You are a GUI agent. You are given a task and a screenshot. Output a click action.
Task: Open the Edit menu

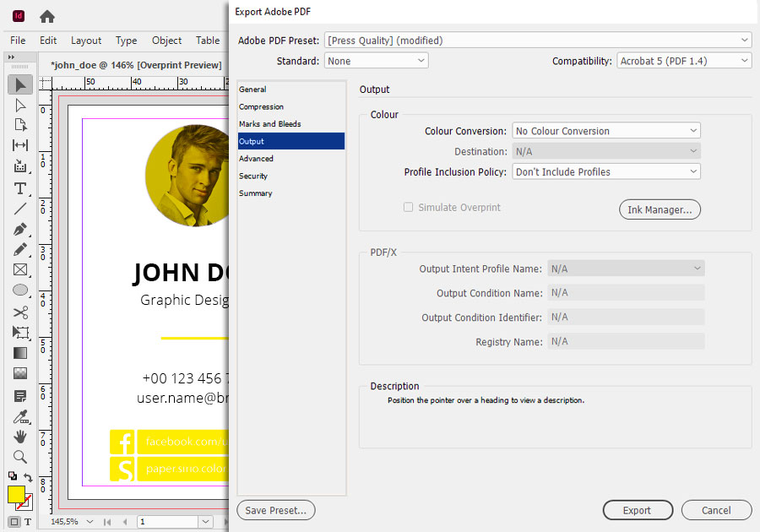(x=48, y=41)
